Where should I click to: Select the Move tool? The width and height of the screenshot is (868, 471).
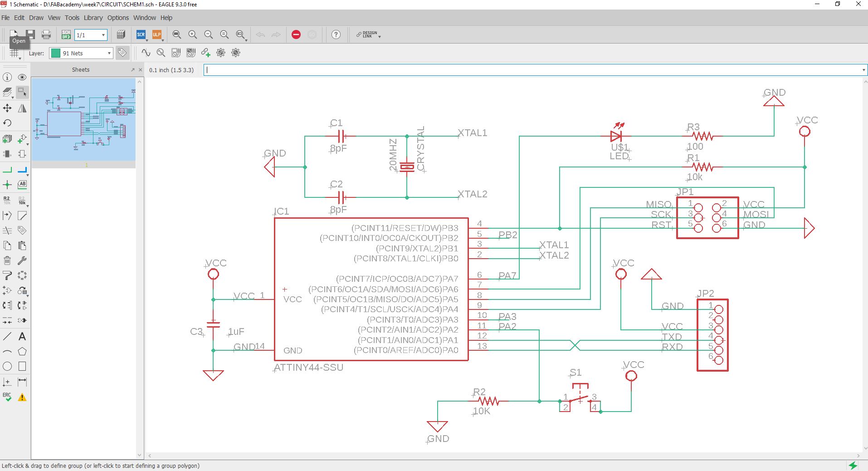(x=7, y=108)
